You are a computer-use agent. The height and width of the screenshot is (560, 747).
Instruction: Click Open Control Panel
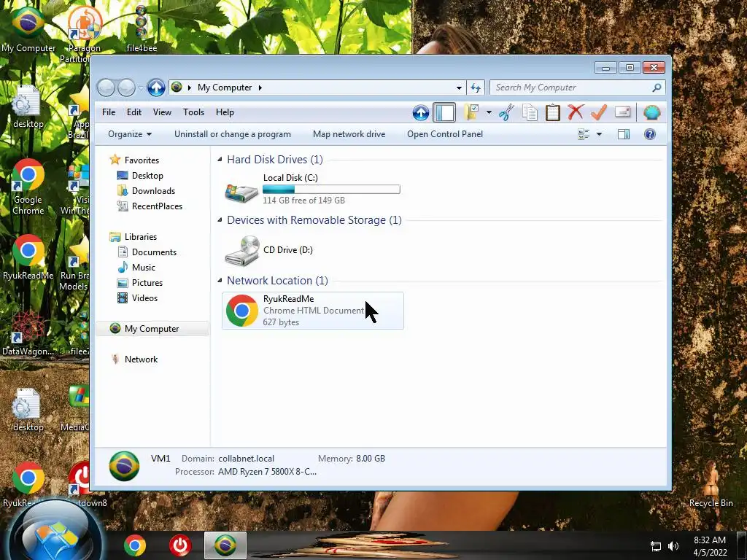[x=445, y=134]
